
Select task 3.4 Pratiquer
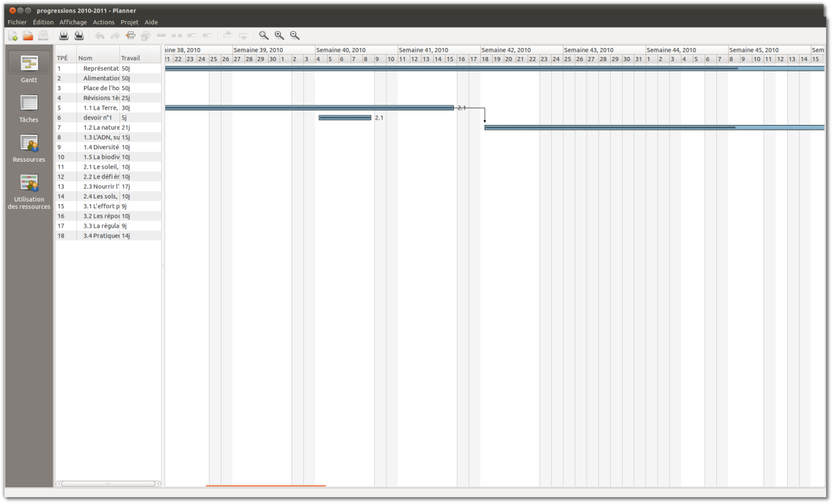[108, 236]
